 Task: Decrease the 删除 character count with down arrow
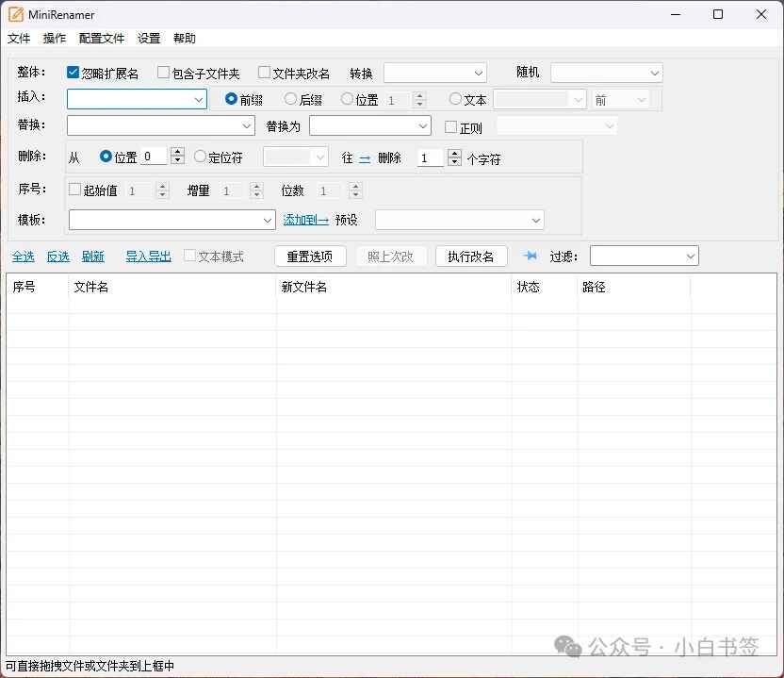click(x=454, y=162)
